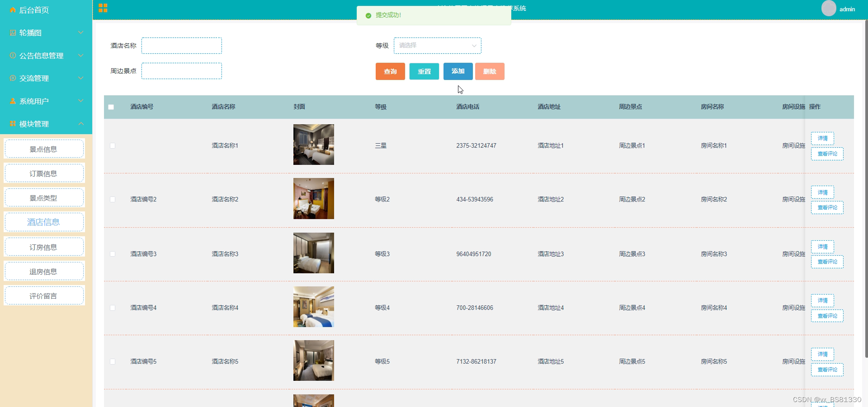This screenshot has height=407, width=868.
Task: Click 查看评论 for 酒店编号4 row
Action: [x=827, y=316]
